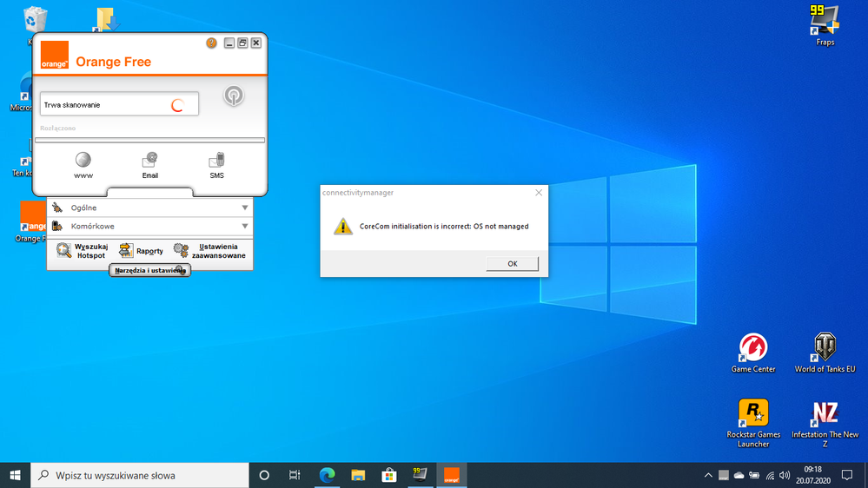Select the Game Center desktop shortcut
868x488 pixels.
pos(753,353)
